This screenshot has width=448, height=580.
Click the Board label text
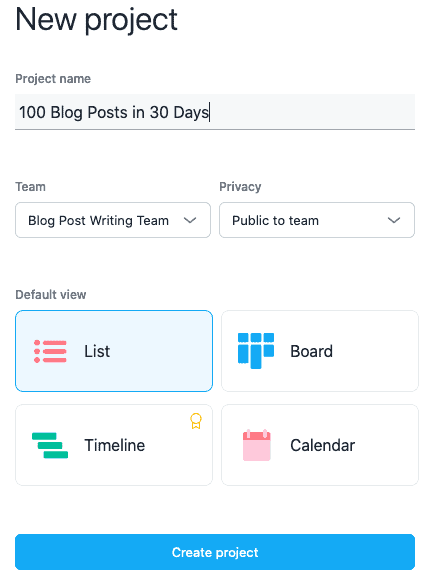tap(311, 351)
